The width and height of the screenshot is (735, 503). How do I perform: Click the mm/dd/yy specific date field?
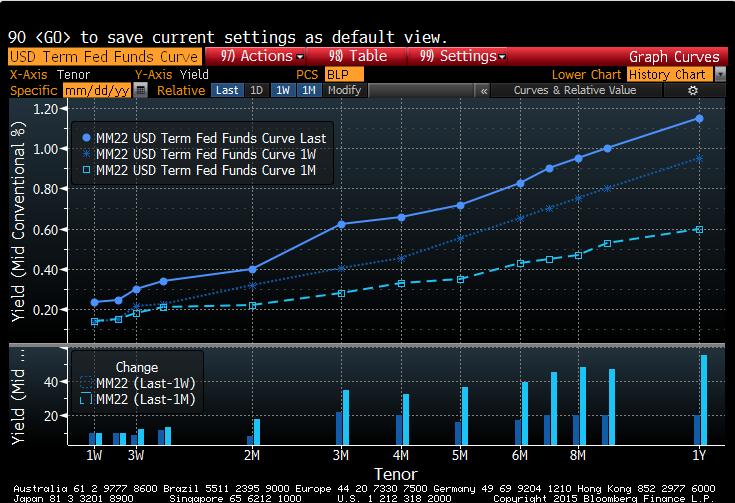pyautogui.click(x=97, y=90)
